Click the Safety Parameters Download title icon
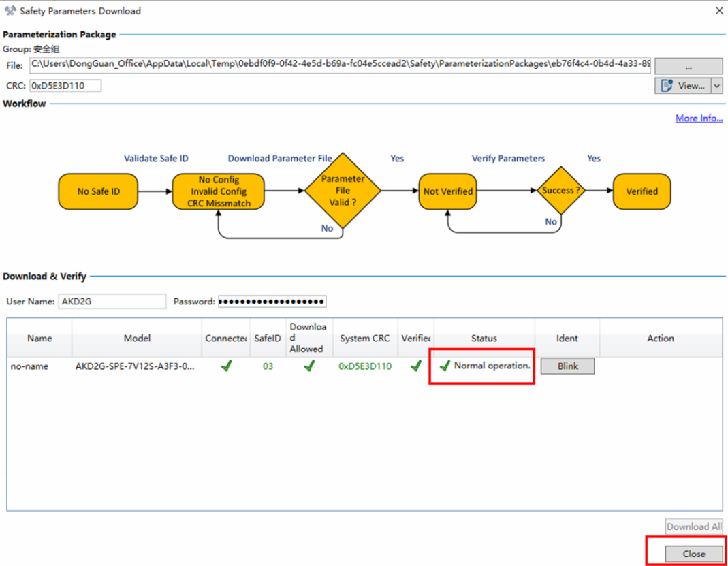 click(x=10, y=11)
